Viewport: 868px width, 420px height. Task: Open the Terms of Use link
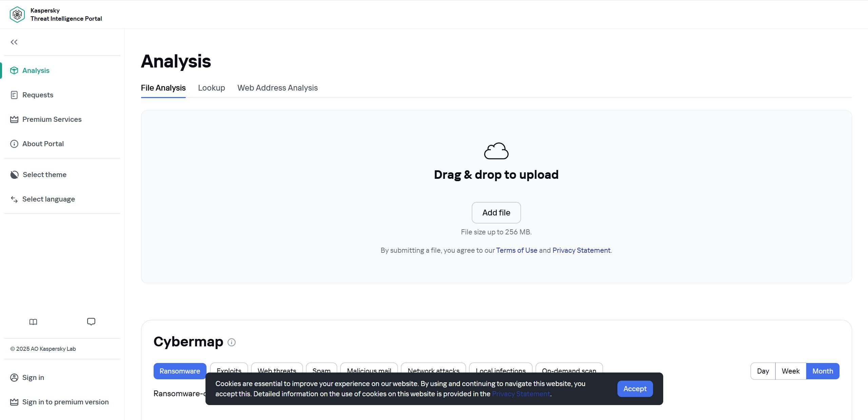(x=516, y=250)
